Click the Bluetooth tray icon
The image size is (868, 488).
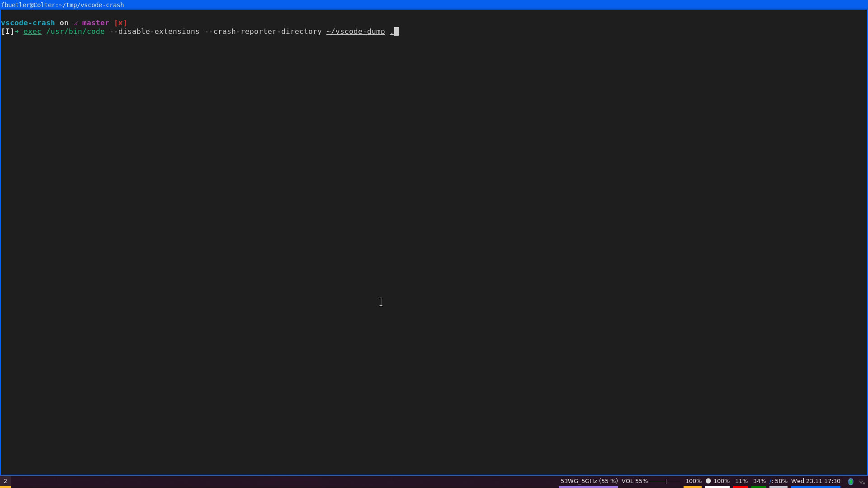click(x=850, y=482)
